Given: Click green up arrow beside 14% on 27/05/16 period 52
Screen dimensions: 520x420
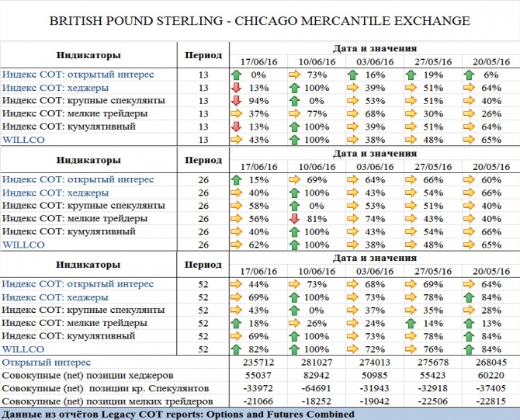Looking at the screenshot, I should click(411, 323).
